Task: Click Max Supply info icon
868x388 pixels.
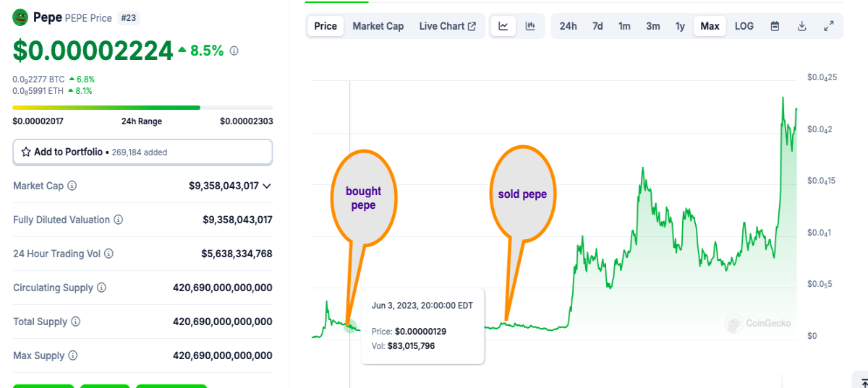Action: click(72, 355)
